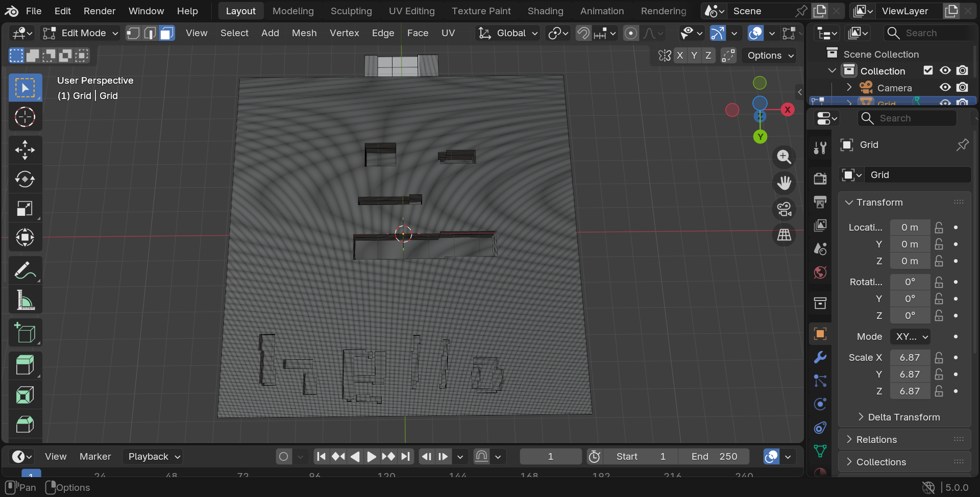Image resolution: width=980 pixels, height=497 pixels.
Task: Open the Global transform orientation dropdown
Action: 508,33
